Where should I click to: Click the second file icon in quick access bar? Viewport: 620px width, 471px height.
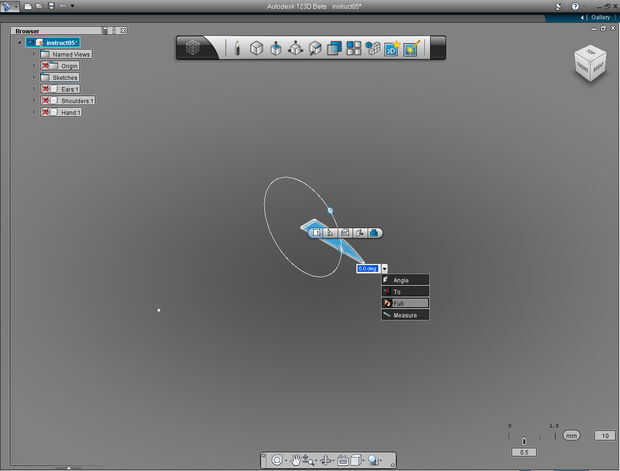click(39, 6)
